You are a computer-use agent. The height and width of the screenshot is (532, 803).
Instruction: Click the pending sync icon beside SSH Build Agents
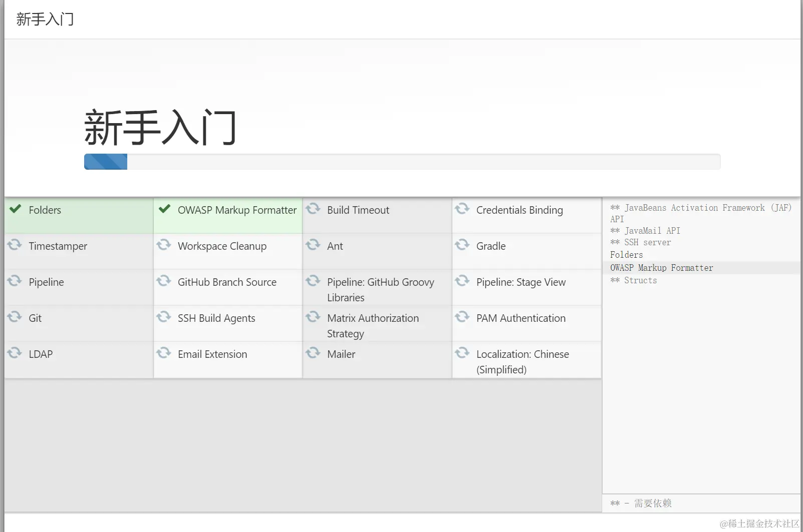[x=164, y=316]
